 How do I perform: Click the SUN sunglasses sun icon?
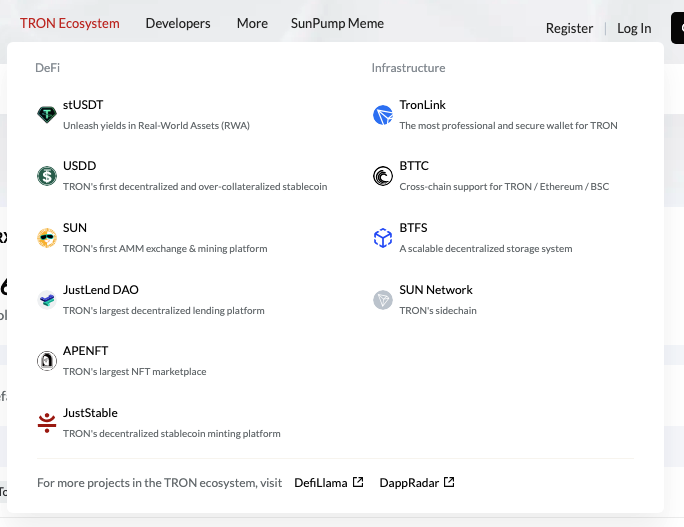pyautogui.click(x=47, y=238)
